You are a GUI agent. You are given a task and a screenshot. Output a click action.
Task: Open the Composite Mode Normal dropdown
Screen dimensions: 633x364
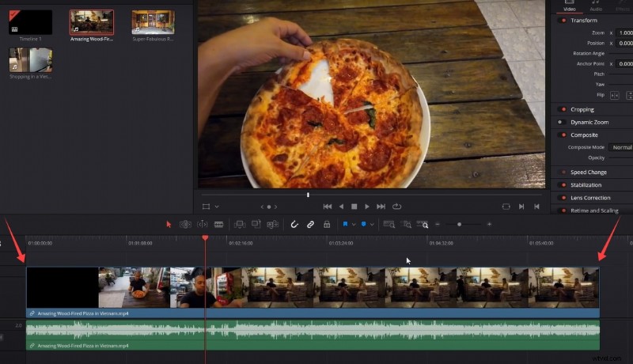click(x=621, y=147)
